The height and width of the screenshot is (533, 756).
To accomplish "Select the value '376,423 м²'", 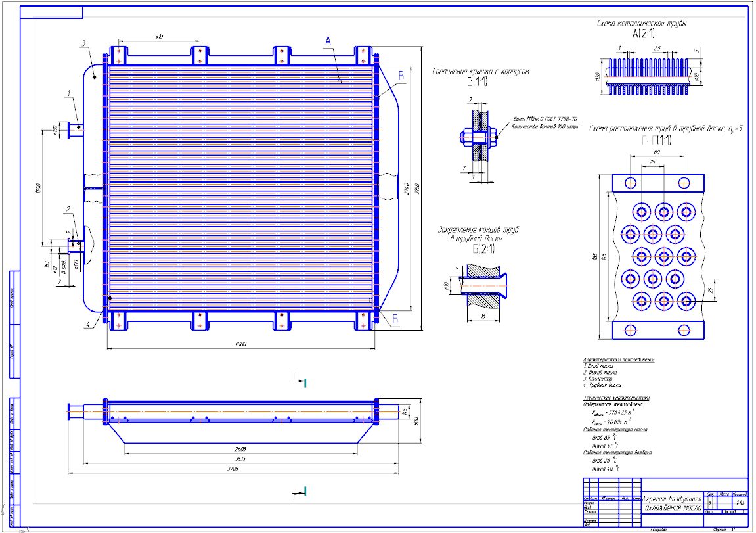I will (622, 412).
